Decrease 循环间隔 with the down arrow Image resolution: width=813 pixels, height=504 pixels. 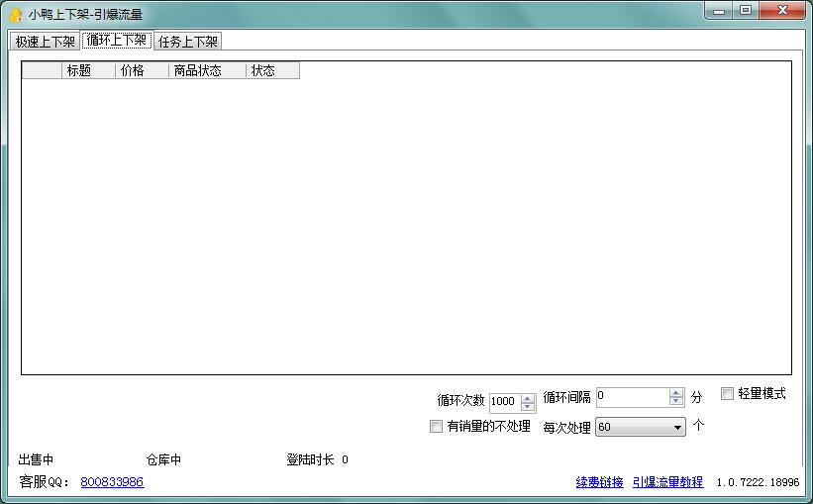click(x=676, y=401)
